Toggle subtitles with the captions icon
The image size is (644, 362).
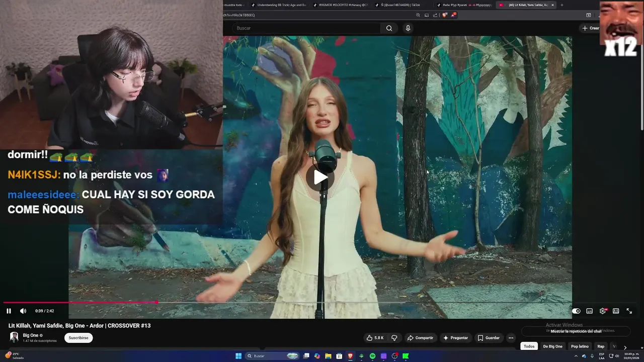pyautogui.click(x=590, y=311)
